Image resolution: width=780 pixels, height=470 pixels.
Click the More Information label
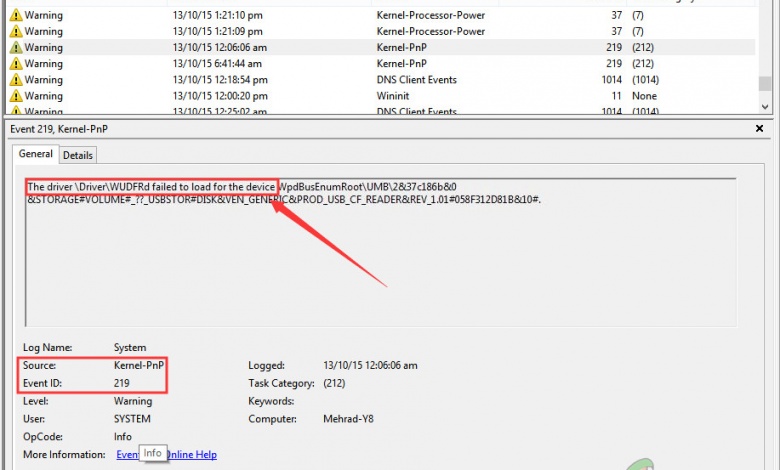click(64, 455)
